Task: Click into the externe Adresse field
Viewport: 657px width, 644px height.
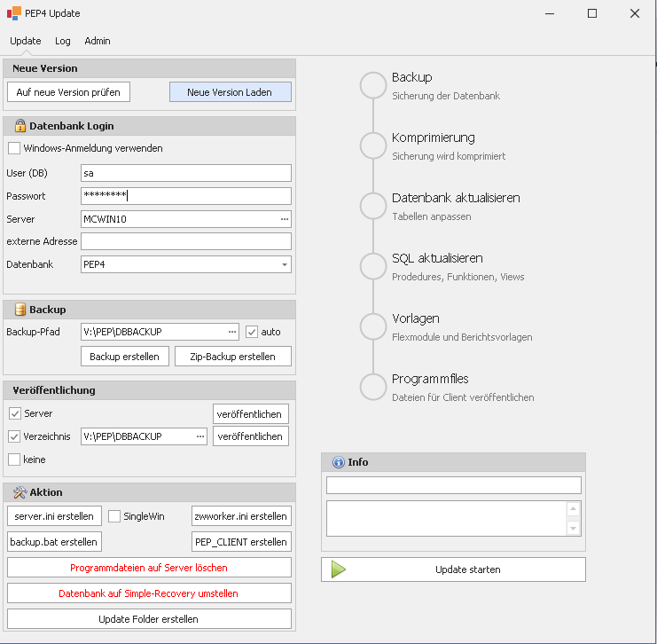Action: coord(185,241)
